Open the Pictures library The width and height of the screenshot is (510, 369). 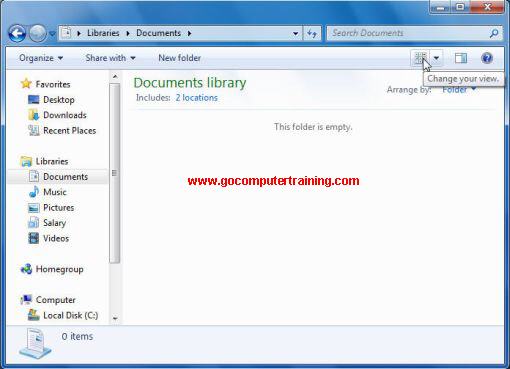tap(58, 207)
